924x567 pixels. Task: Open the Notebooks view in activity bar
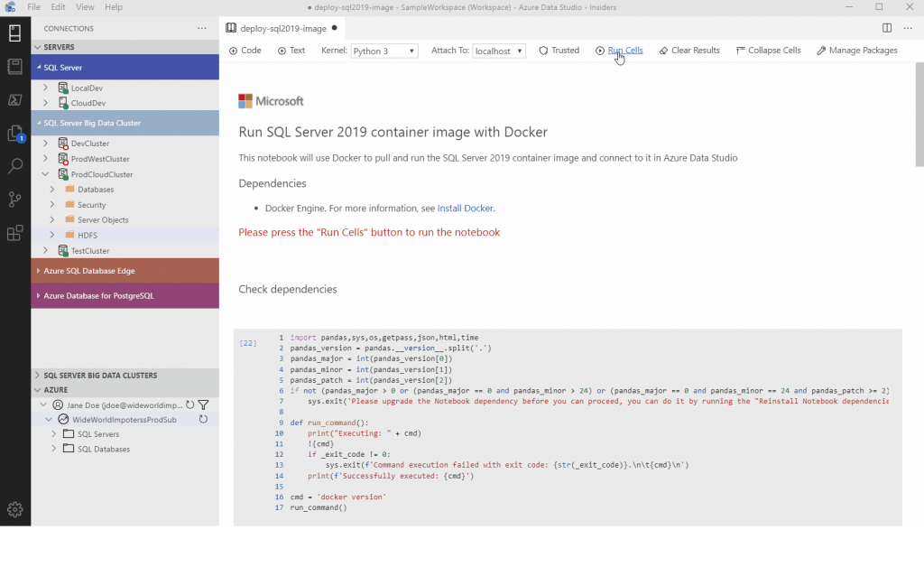point(14,67)
